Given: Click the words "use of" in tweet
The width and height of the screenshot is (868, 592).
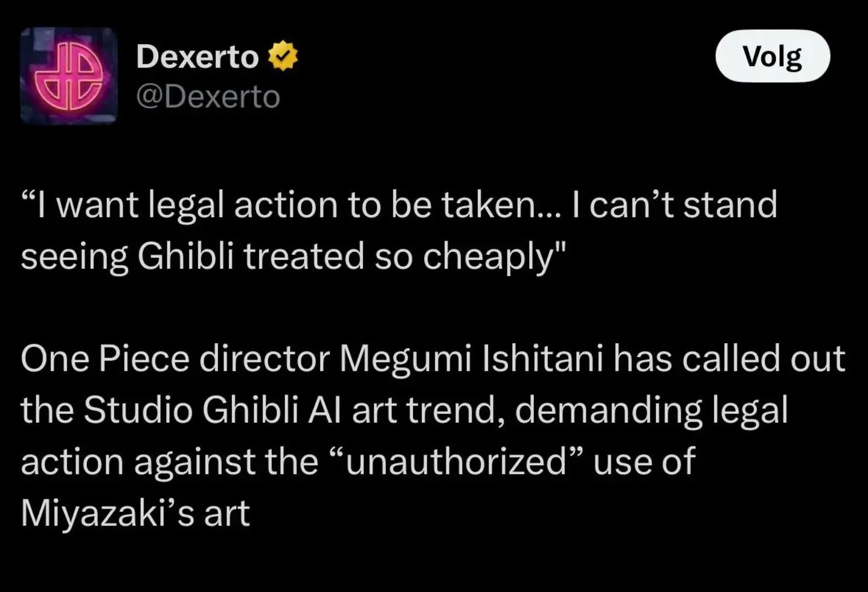Looking at the screenshot, I should [x=644, y=462].
